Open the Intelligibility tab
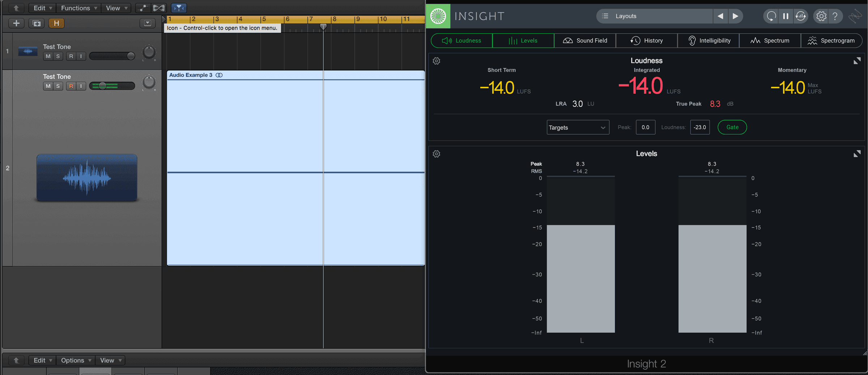Image resolution: width=868 pixels, height=375 pixels. [708, 41]
